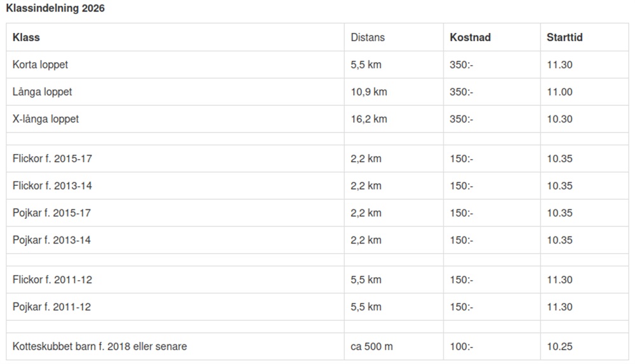Click the Klassindelning 2026 heading
Viewport: 635px width, 364px height.
coord(55,9)
